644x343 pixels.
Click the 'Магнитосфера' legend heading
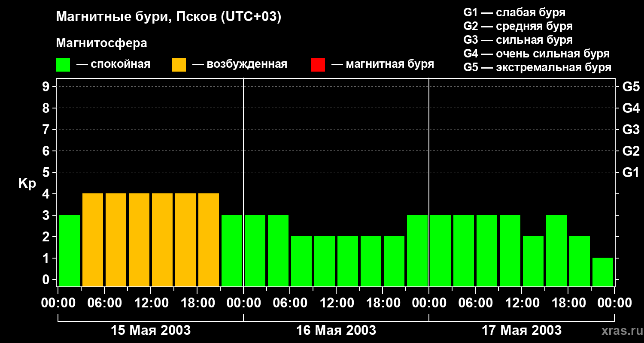101,43
